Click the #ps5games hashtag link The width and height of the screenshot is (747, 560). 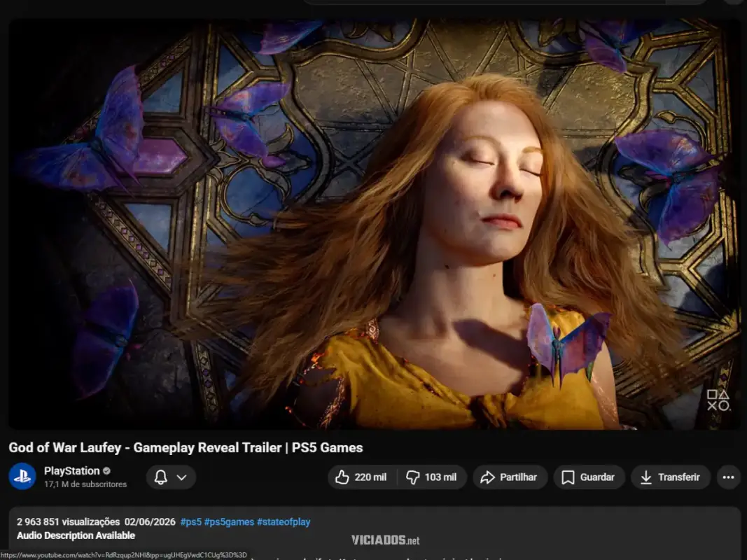coord(229,522)
